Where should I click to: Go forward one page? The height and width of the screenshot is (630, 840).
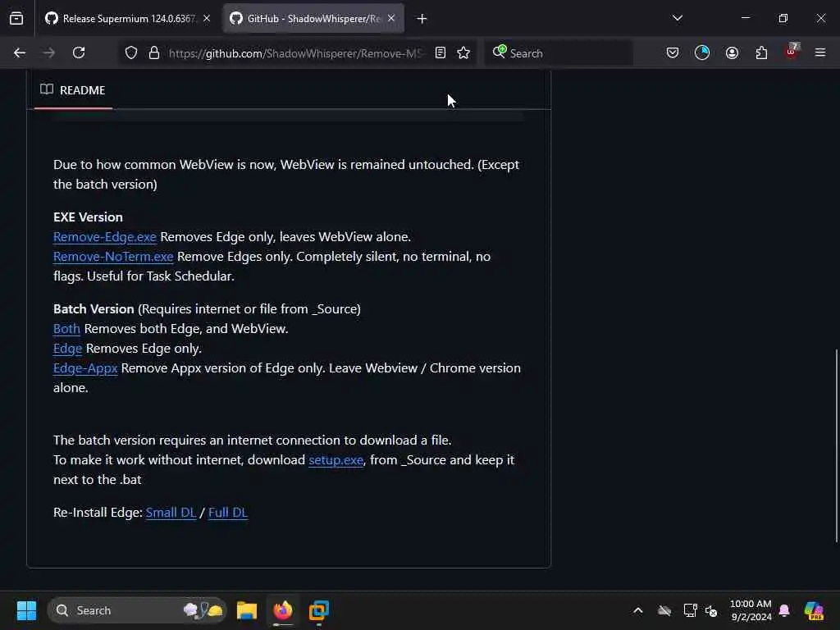click(x=48, y=53)
